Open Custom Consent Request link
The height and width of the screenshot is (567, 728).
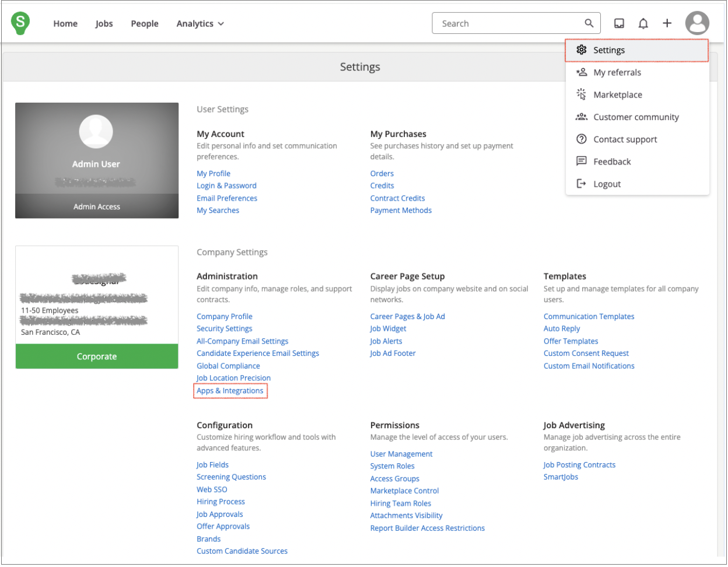click(x=586, y=353)
